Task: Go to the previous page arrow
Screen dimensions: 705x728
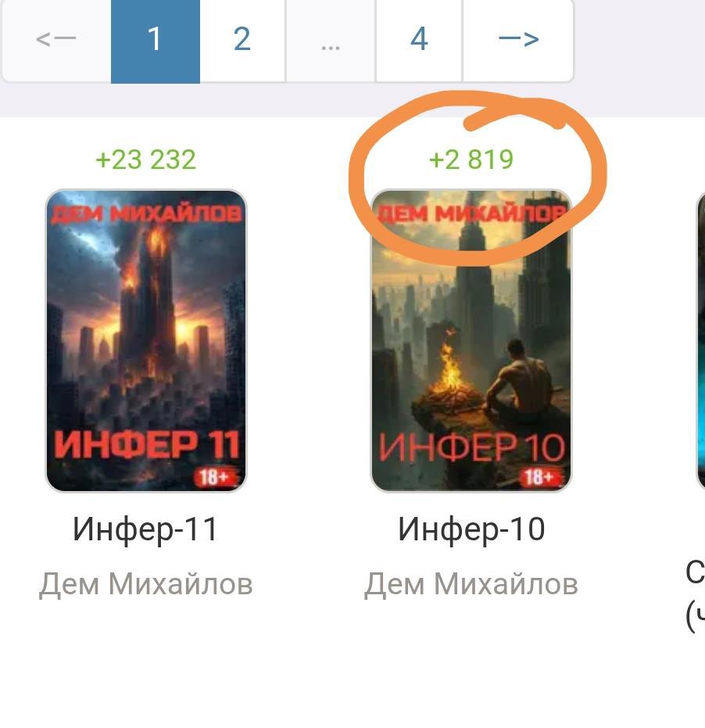Action: click(56, 39)
